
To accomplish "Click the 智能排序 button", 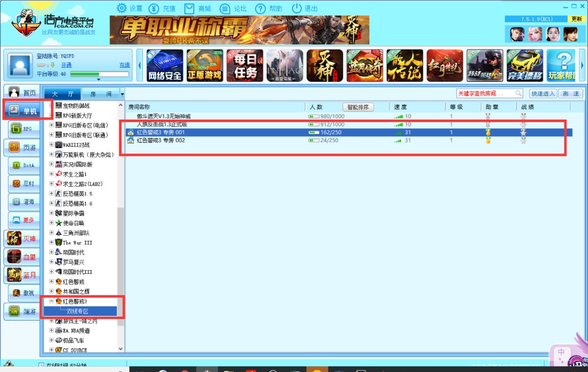I will click(x=358, y=107).
